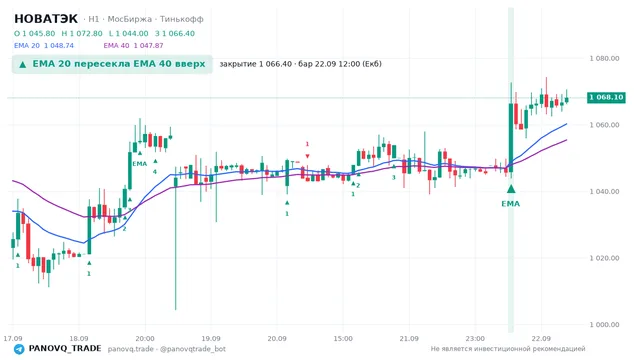The width and height of the screenshot is (640, 360).
Task: Click the 18.09 date on the time axis
Action: (x=79, y=338)
